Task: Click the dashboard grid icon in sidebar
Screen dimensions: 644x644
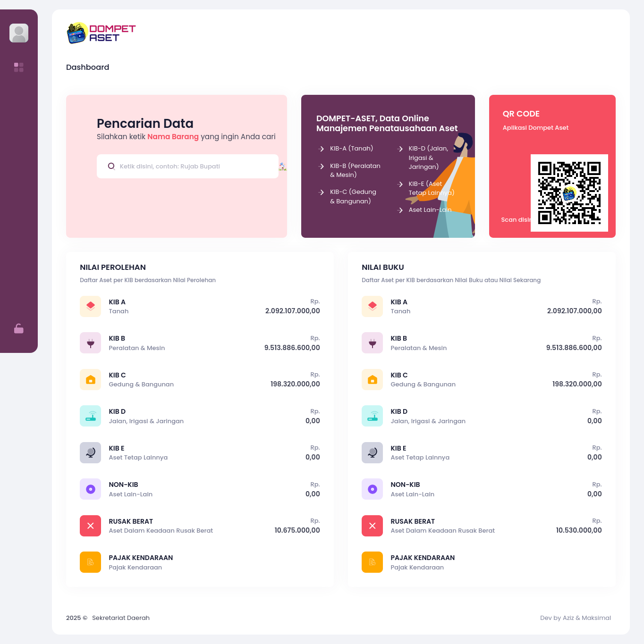Action: click(x=19, y=67)
